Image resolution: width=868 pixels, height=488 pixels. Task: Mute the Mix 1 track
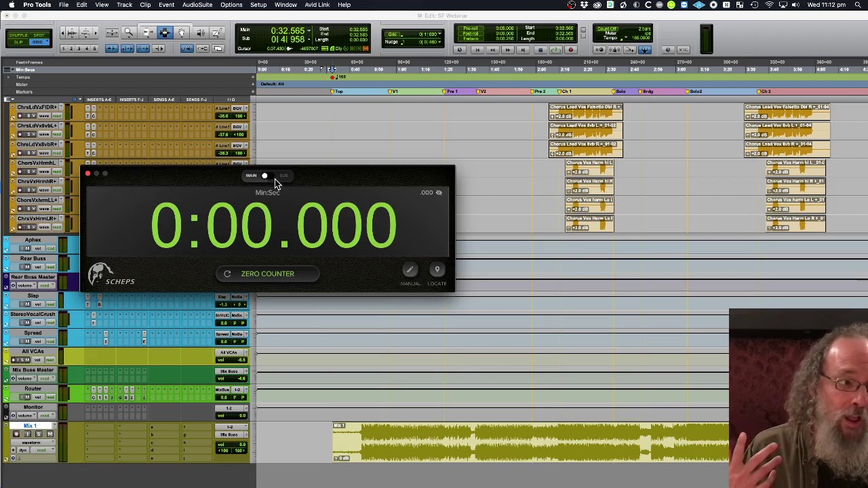[x=50, y=434]
